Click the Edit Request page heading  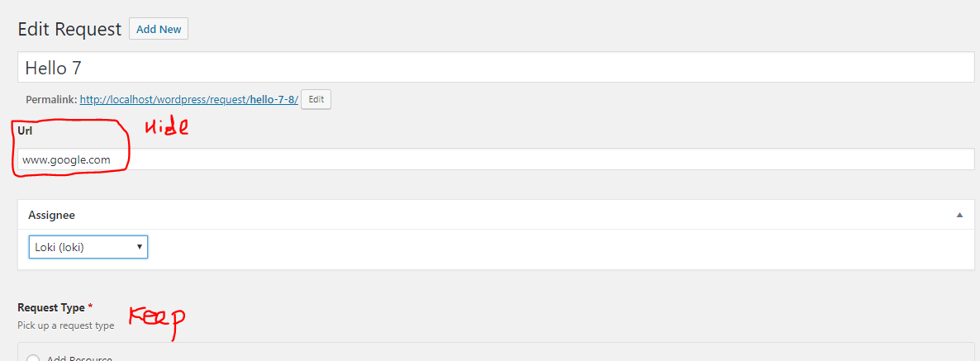(x=69, y=29)
